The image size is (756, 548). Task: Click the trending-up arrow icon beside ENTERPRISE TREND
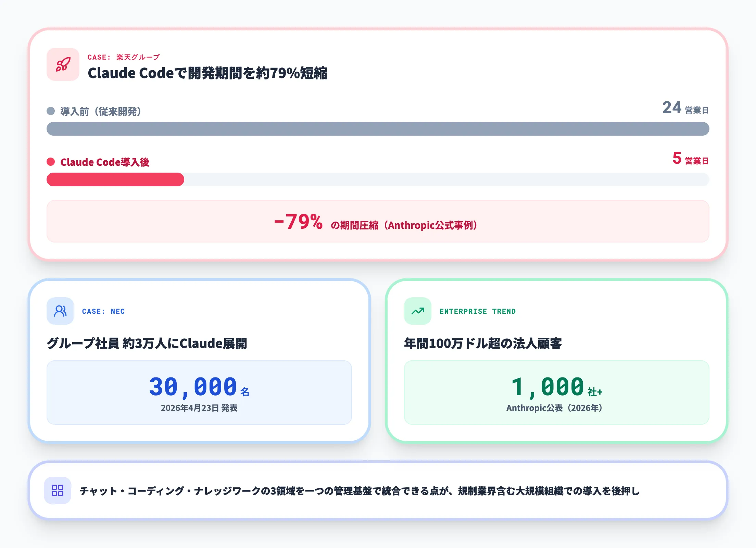[x=418, y=311]
